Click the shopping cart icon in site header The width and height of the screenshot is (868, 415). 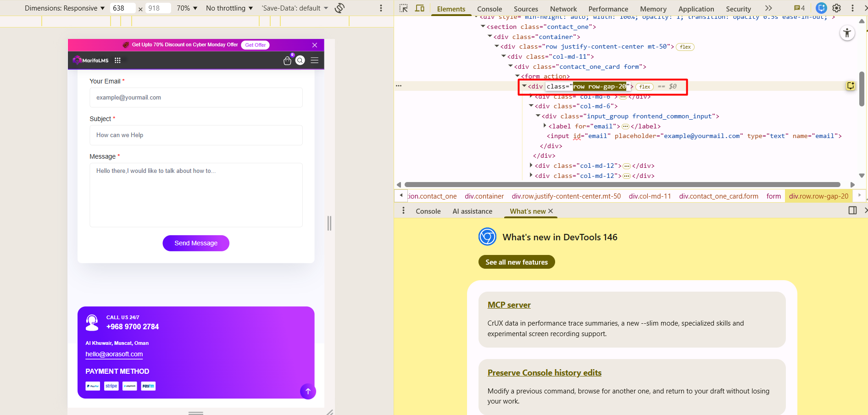pyautogui.click(x=287, y=61)
